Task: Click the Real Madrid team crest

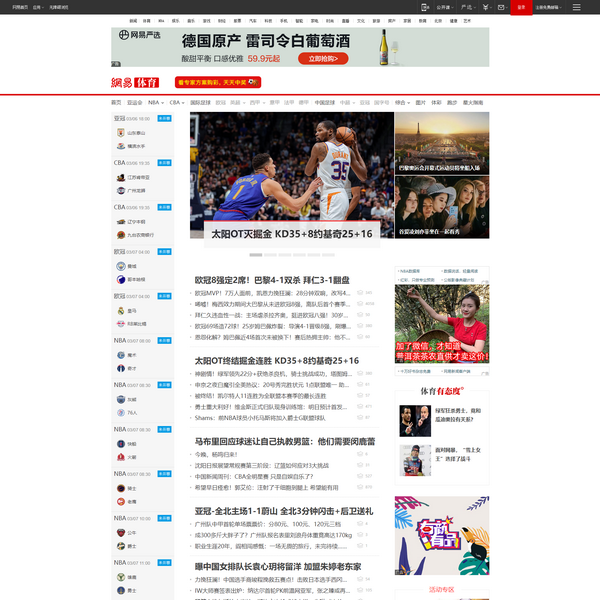Action: pyautogui.click(x=120, y=311)
